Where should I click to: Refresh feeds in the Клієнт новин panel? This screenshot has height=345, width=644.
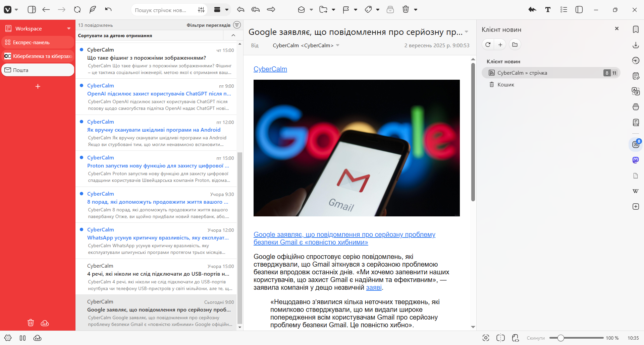(x=488, y=45)
